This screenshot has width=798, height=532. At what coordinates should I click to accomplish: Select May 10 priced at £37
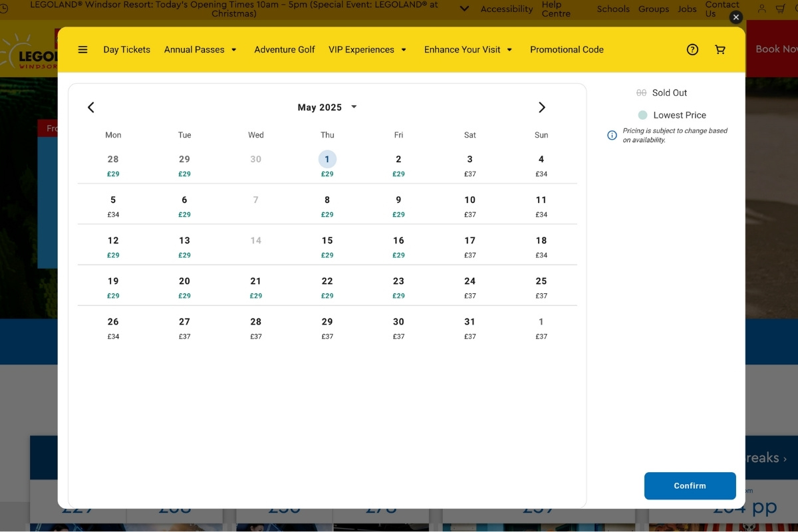(469, 206)
